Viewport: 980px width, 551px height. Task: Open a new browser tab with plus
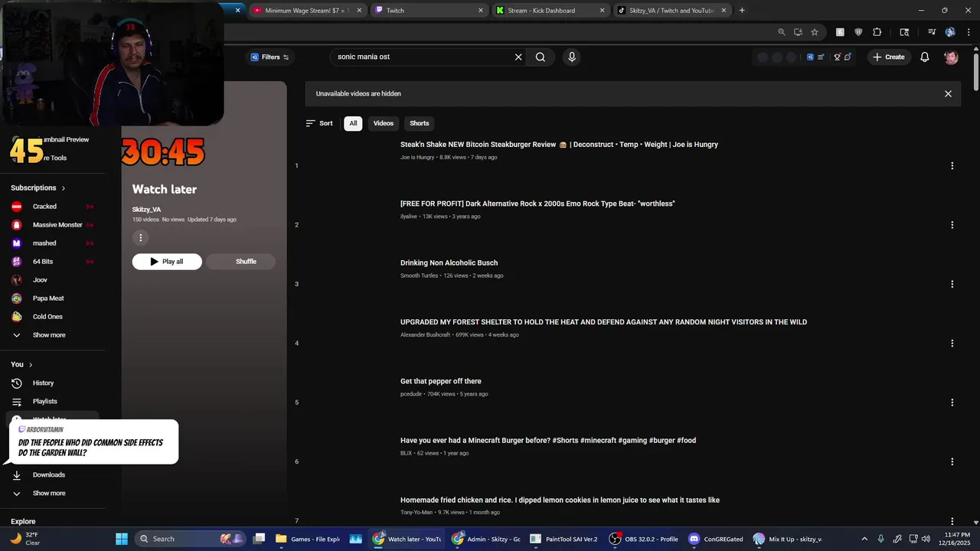point(742,11)
